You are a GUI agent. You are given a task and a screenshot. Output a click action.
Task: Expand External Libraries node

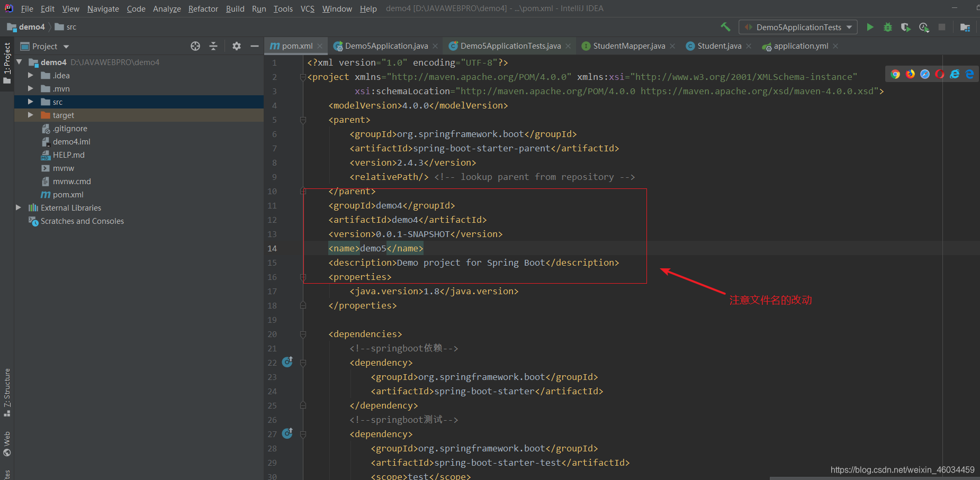pyautogui.click(x=19, y=207)
